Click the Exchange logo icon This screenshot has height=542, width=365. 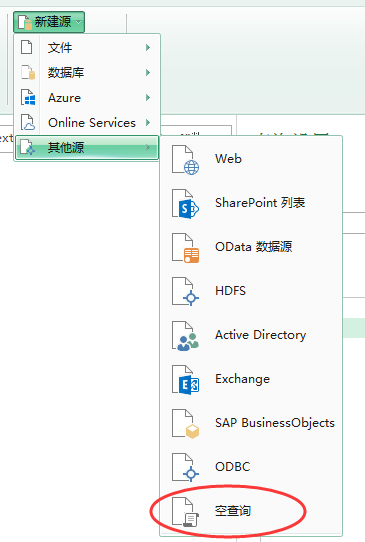186,380
